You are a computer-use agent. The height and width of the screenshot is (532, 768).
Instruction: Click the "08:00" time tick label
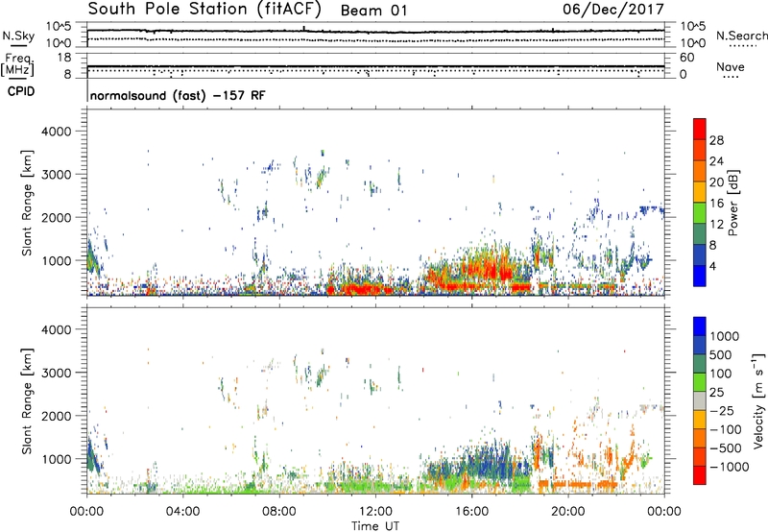coord(279,512)
